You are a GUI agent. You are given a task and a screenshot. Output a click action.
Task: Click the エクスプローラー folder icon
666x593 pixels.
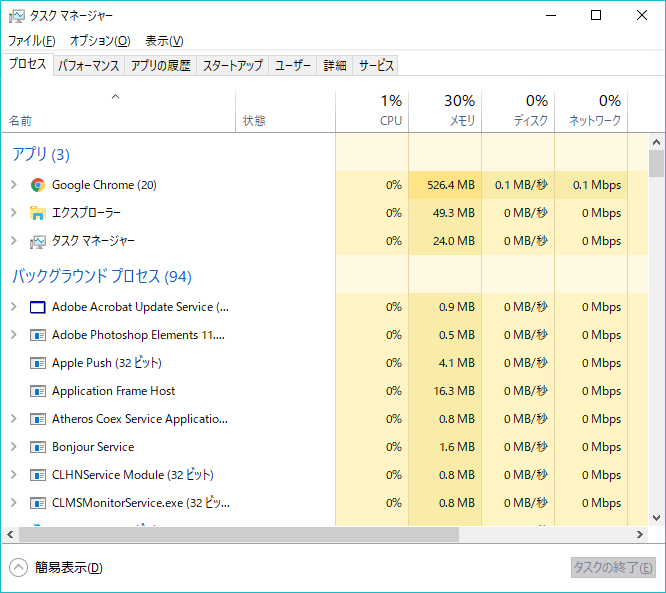(x=38, y=213)
